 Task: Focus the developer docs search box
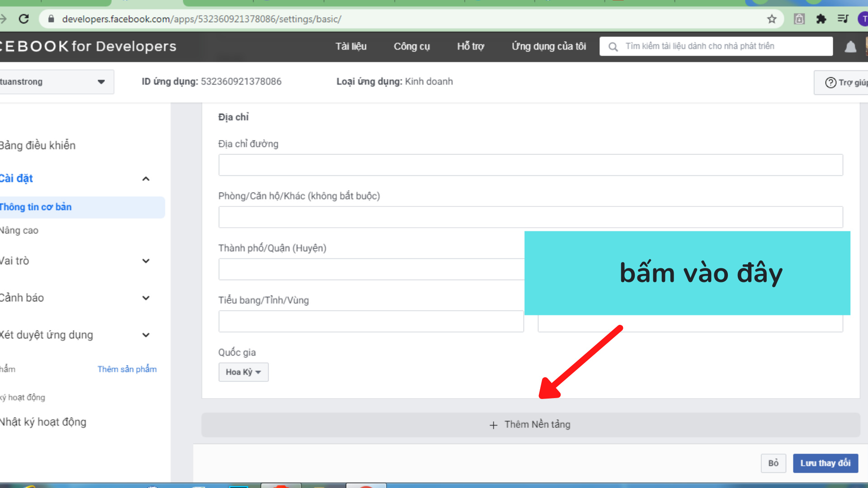pyautogui.click(x=716, y=46)
